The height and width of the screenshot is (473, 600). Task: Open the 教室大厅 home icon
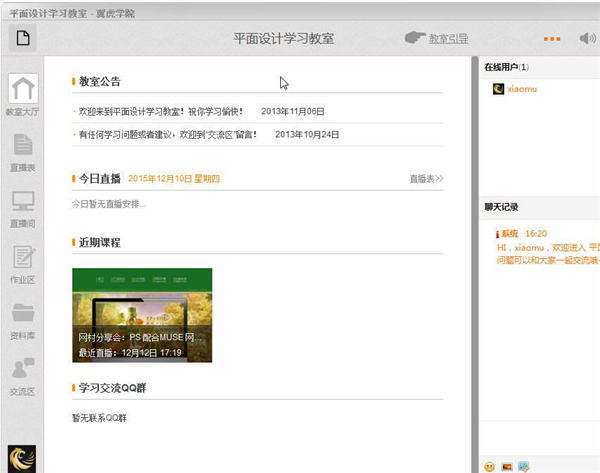coord(23,88)
